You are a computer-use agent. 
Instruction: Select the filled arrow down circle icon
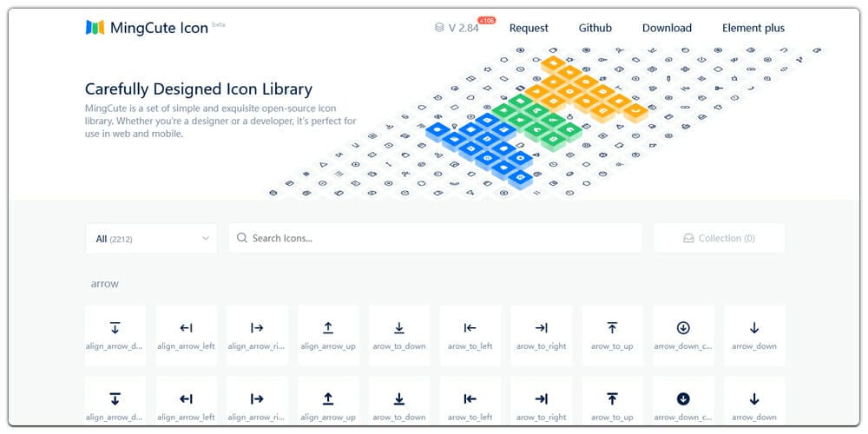point(683,399)
